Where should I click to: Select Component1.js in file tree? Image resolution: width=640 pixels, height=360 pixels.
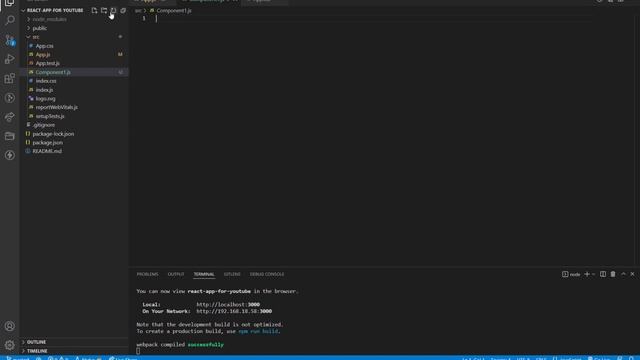[x=74, y=72]
